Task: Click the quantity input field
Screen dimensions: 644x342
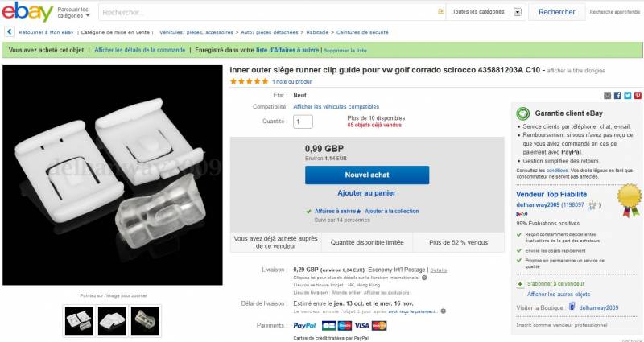Action: click(x=303, y=122)
